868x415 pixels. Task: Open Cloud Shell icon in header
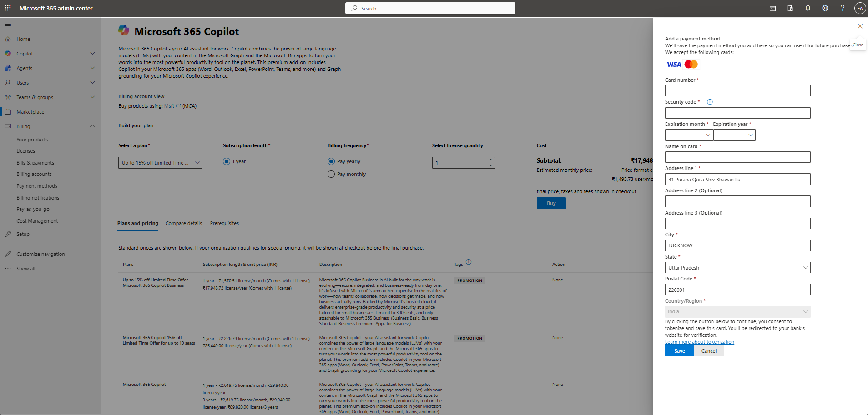tap(772, 8)
